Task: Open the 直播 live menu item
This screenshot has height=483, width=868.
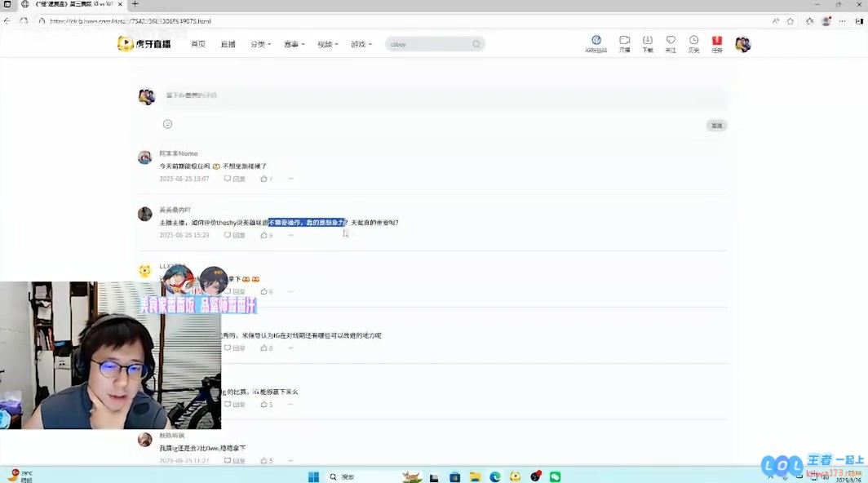Action: (228, 44)
